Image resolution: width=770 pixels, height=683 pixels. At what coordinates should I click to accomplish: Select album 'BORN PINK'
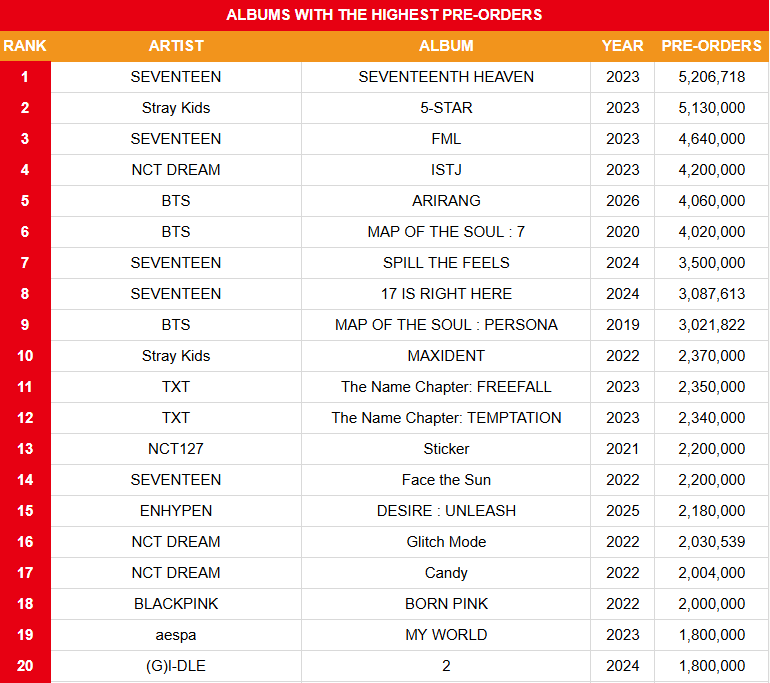coord(446,603)
